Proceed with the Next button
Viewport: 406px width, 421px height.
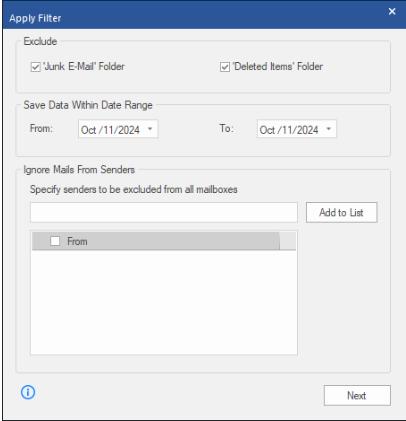pyautogui.click(x=357, y=395)
